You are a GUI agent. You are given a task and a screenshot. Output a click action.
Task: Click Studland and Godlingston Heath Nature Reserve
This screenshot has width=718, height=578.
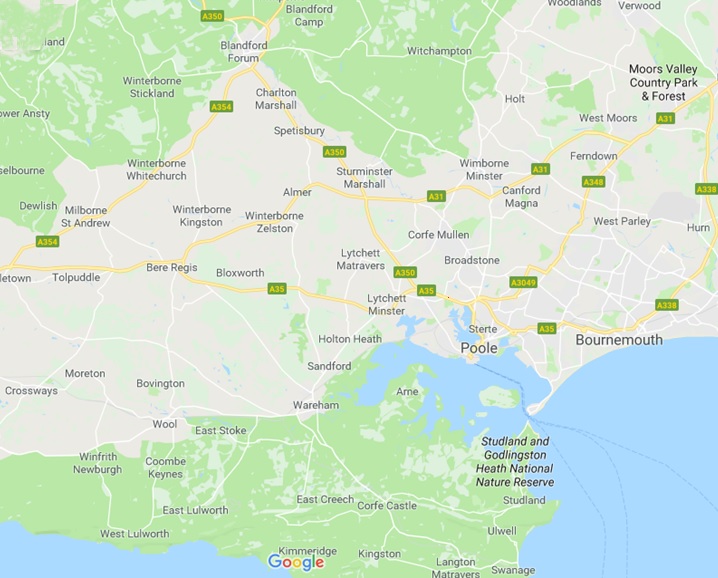pos(515,462)
